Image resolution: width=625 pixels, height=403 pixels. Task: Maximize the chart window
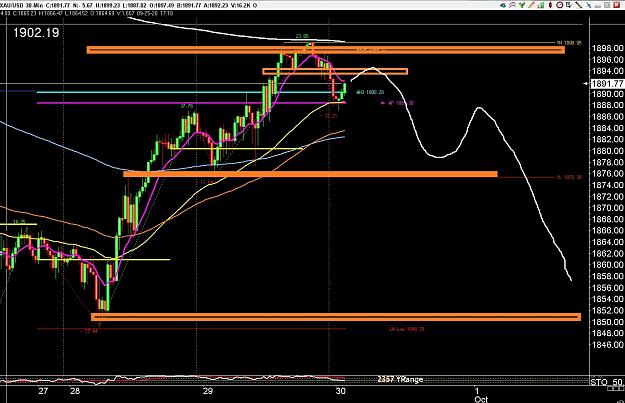[607, 5]
